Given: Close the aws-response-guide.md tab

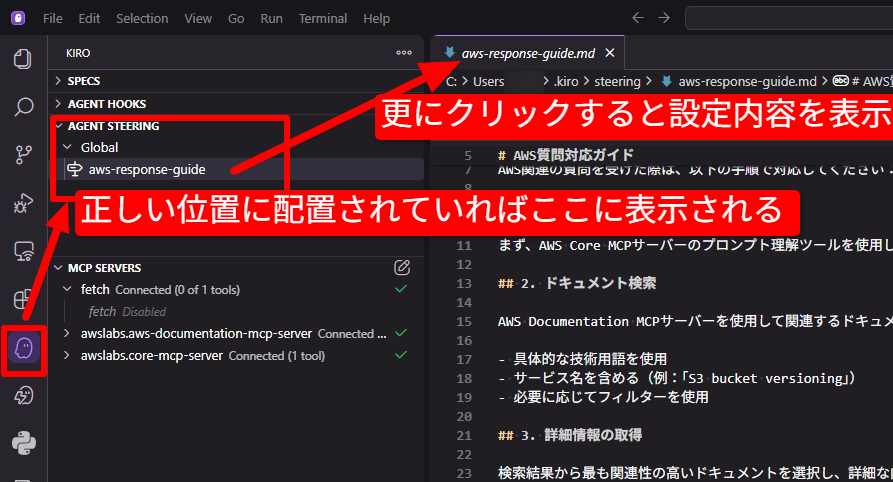Looking at the screenshot, I should coord(610,53).
